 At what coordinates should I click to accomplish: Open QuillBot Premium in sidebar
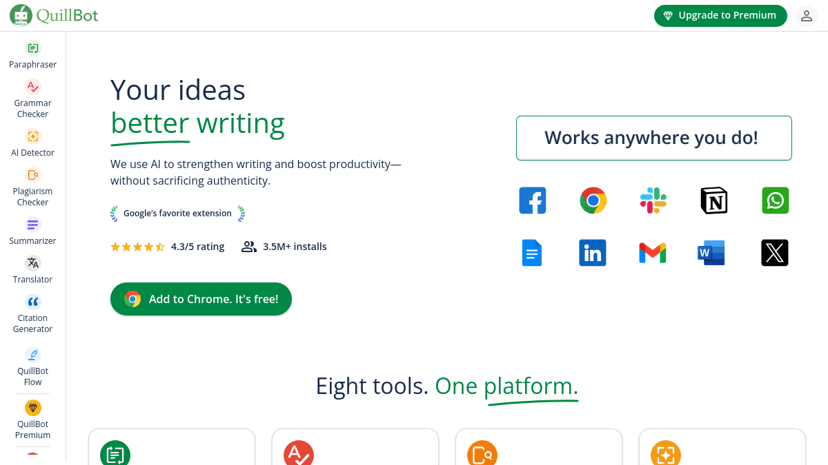click(x=33, y=420)
